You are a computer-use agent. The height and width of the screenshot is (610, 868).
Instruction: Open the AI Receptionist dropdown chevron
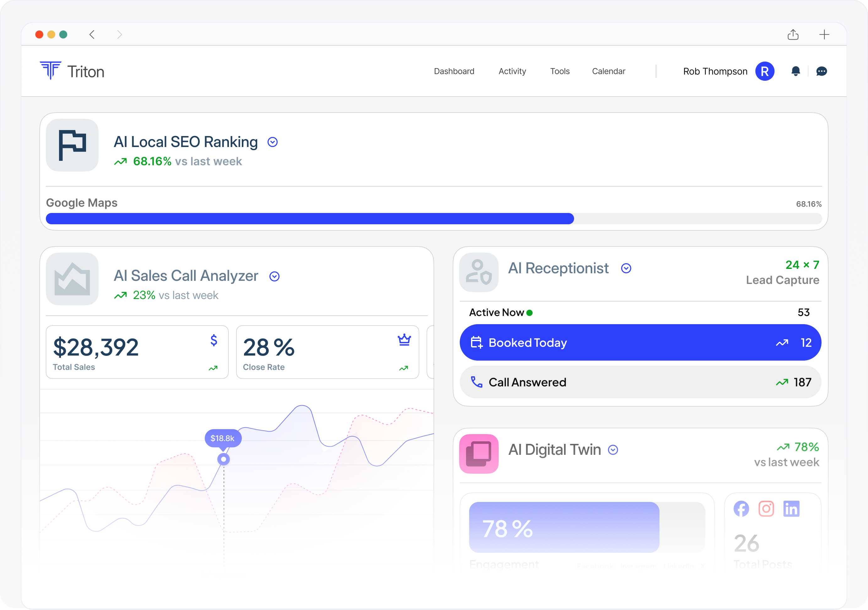click(626, 269)
